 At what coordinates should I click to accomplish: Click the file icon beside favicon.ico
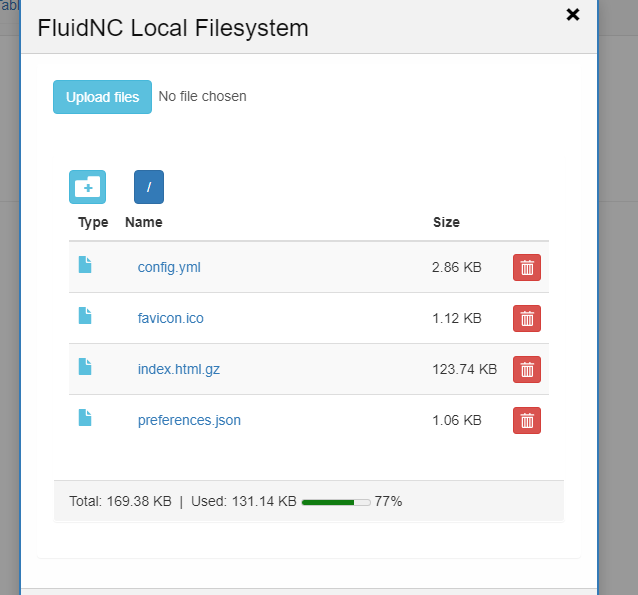tap(85, 315)
